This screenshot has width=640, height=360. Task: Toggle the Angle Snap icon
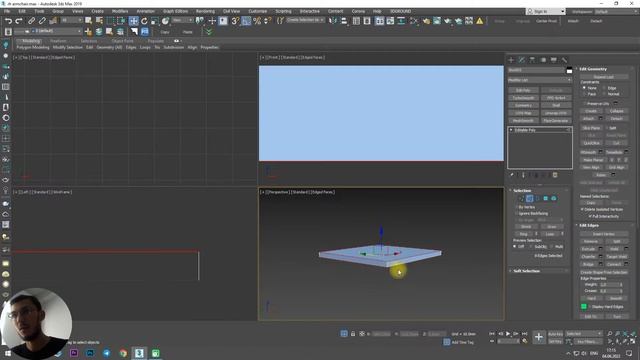(x=246, y=21)
